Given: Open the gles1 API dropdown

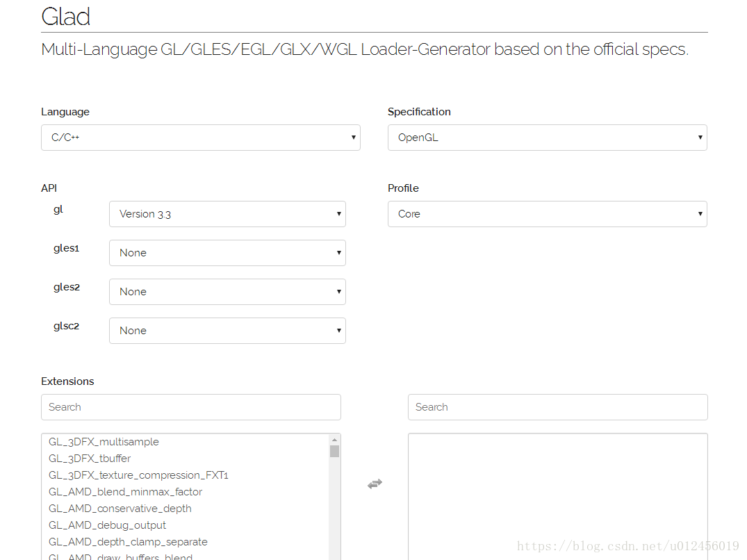Looking at the screenshot, I should pos(227,253).
